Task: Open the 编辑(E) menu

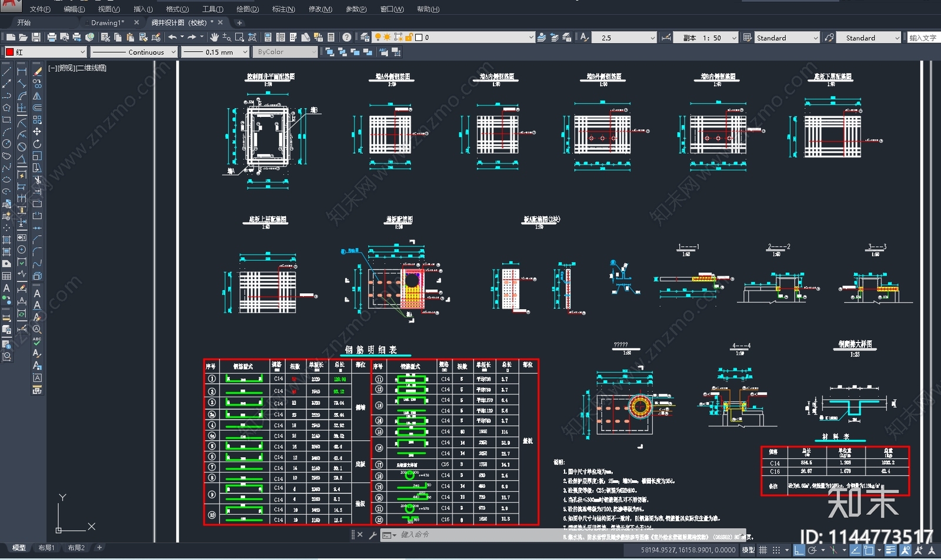Action: (74, 9)
